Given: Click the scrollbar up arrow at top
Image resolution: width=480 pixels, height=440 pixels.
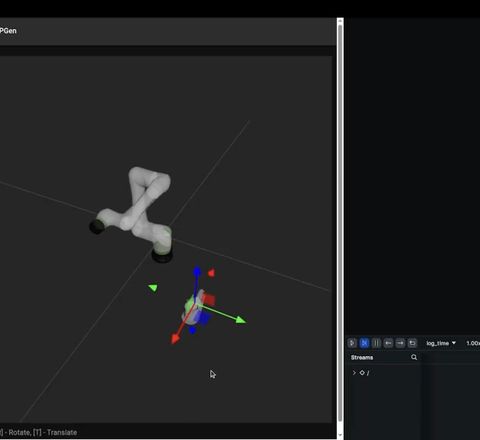Looking at the screenshot, I should click(340, 21).
